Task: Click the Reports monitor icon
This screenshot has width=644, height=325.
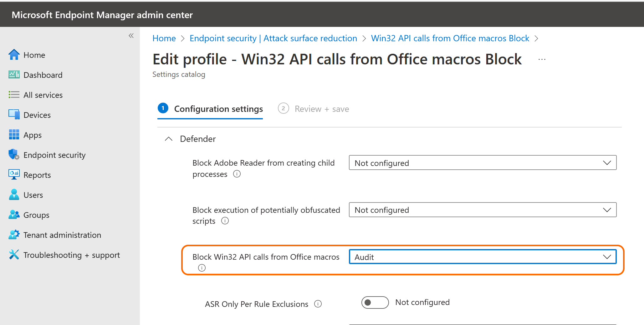Action: coord(14,175)
